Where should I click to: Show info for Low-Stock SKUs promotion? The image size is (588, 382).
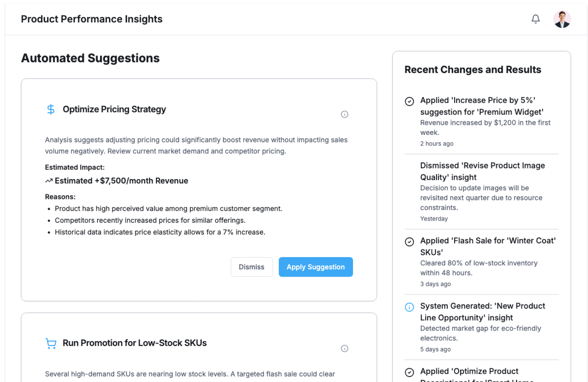click(x=345, y=348)
